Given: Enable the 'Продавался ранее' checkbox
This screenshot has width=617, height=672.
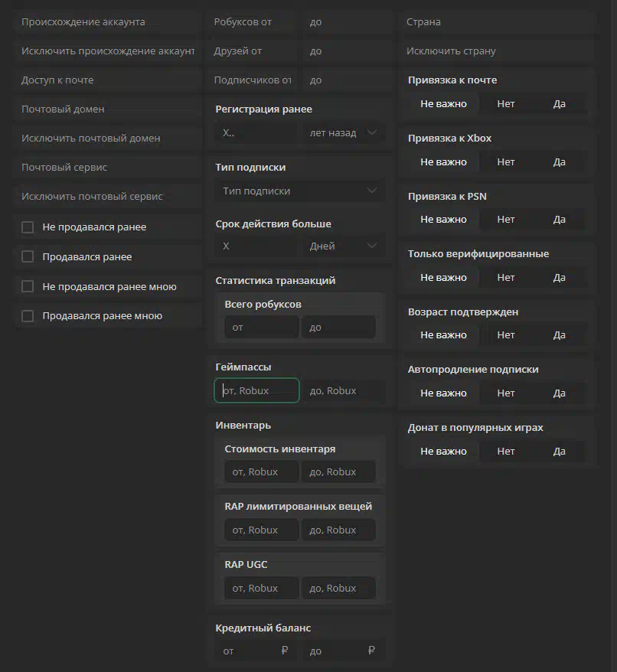Looking at the screenshot, I should (28, 257).
